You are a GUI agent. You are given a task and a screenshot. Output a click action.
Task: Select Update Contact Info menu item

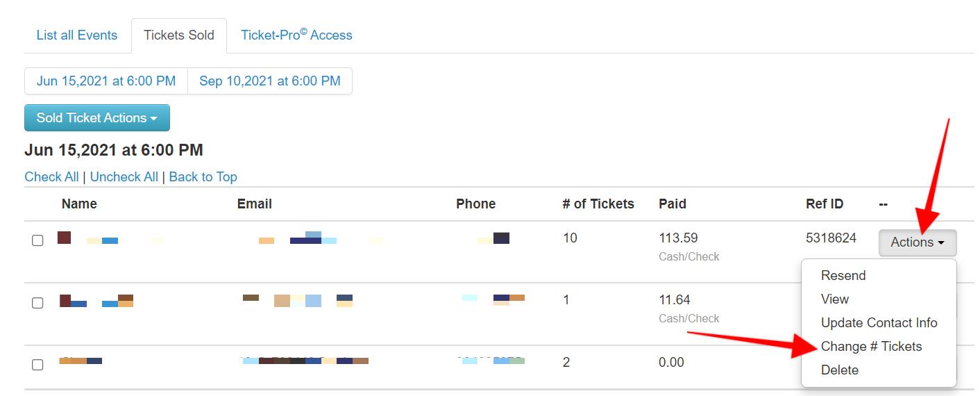pyautogui.click(x=879, y=322)
